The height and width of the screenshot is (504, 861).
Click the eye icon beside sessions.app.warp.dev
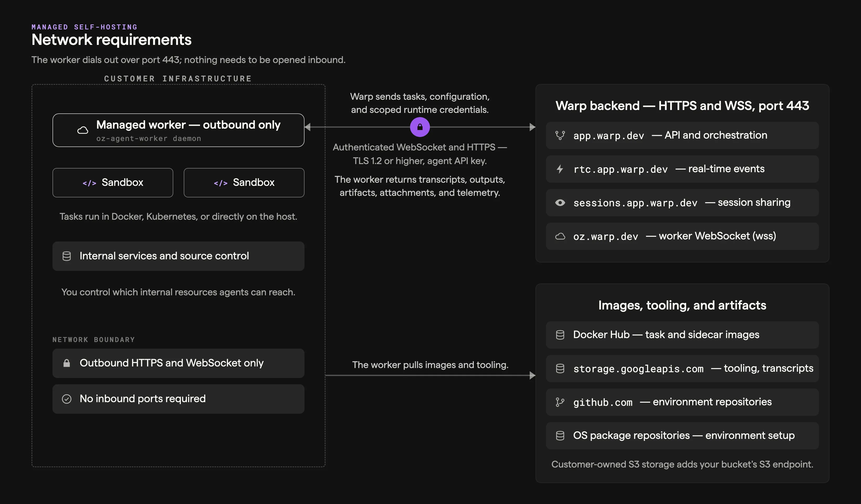(560, 203)
